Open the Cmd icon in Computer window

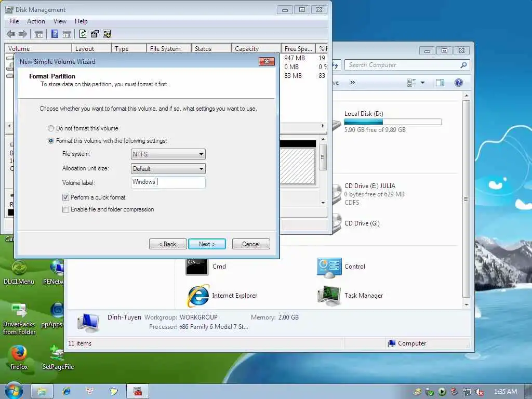[197, 267]
